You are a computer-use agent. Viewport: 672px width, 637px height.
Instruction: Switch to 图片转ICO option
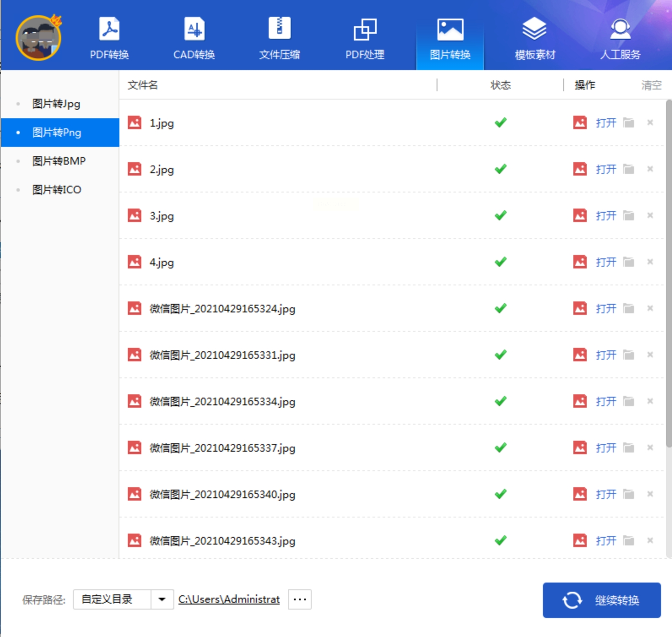pyautogui.click(x=57, y=190)
